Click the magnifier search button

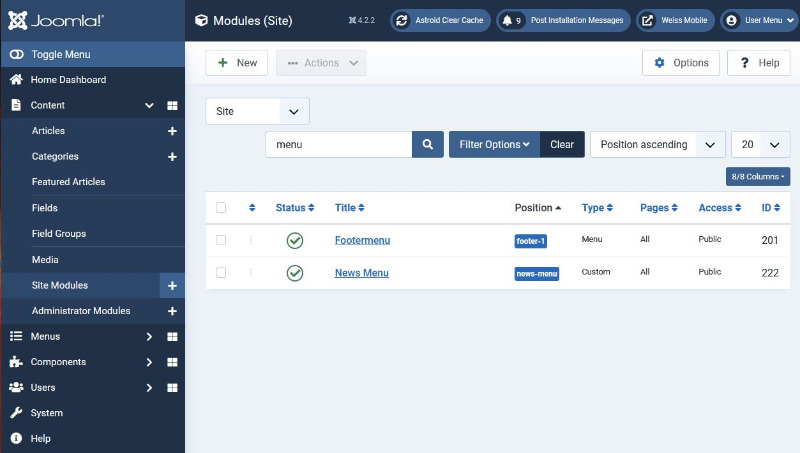click(428, 144)
